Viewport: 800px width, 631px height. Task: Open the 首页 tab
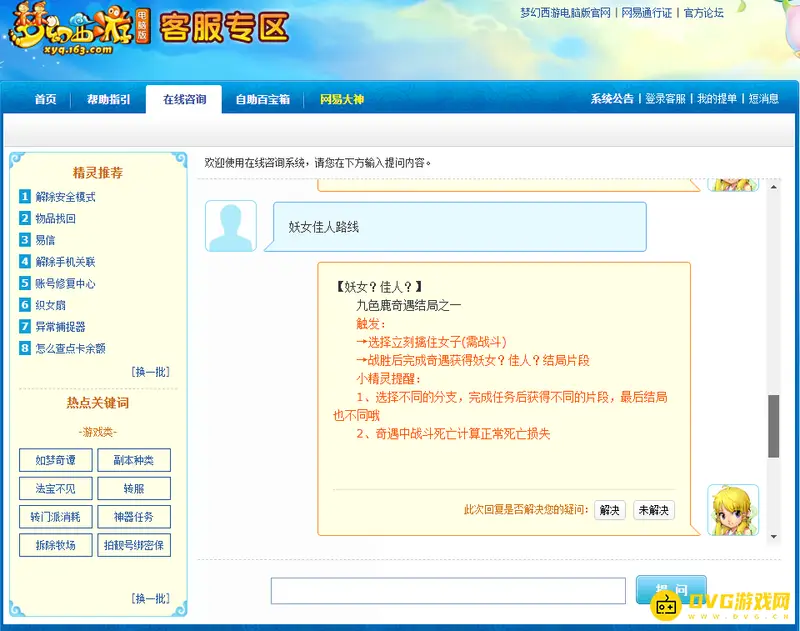pyautogui.click(x=45, y=99)
